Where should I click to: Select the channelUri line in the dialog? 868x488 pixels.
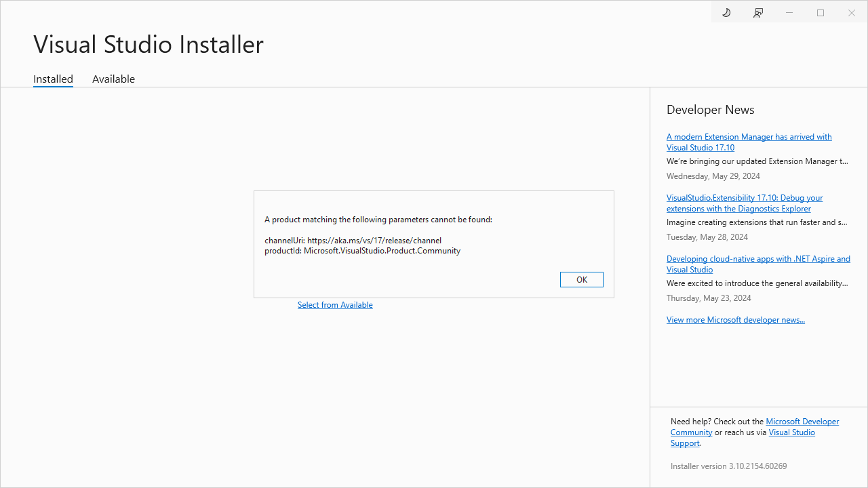[353, 241]
